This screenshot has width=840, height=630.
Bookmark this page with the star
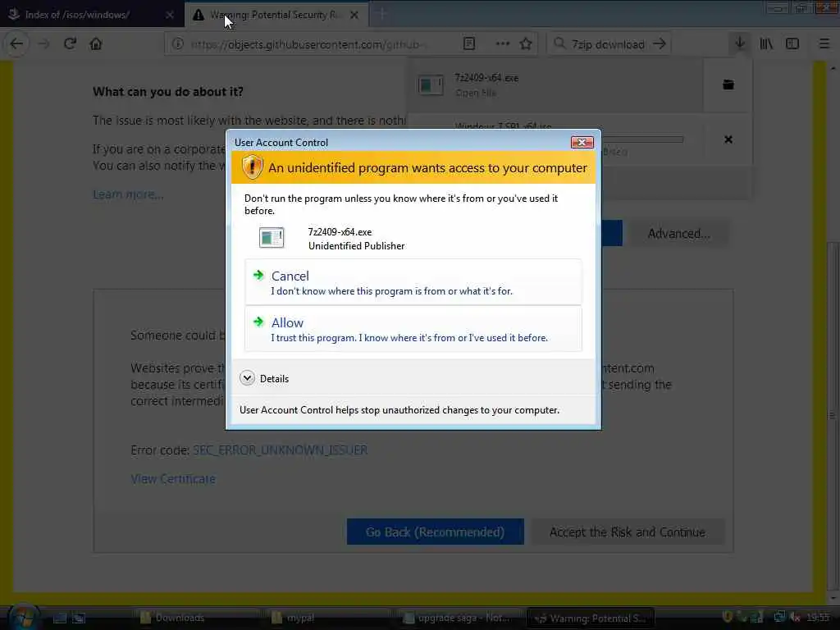[526, 44]
